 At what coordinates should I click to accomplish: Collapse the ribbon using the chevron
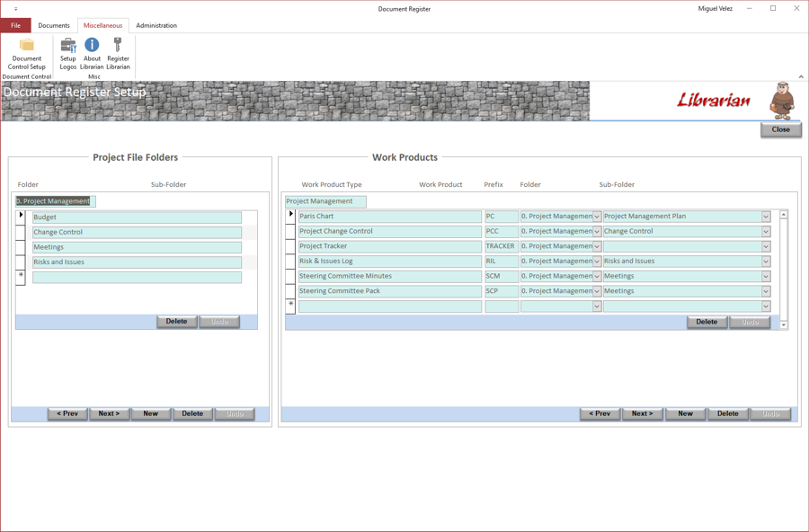801,77
